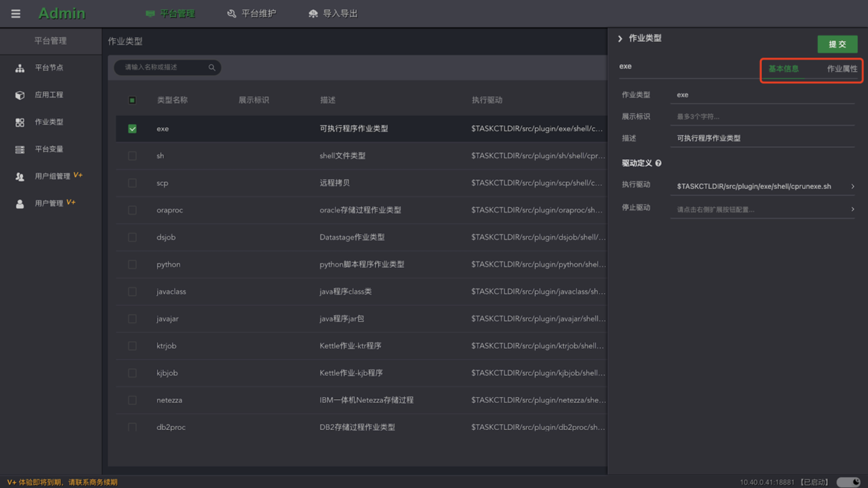Collapse the 作业类型 detail panel chevron
This screenshot has width=868, height=488.
pos(620,37)
